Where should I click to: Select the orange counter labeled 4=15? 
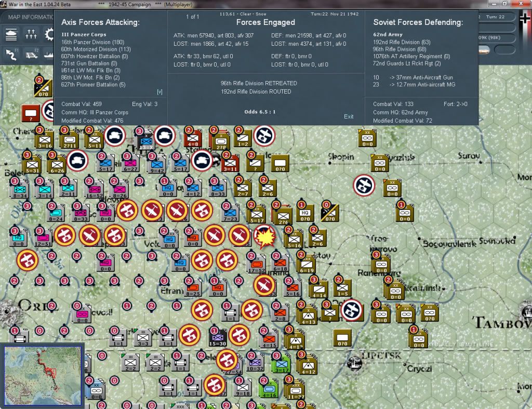click(x=269, y=339)
